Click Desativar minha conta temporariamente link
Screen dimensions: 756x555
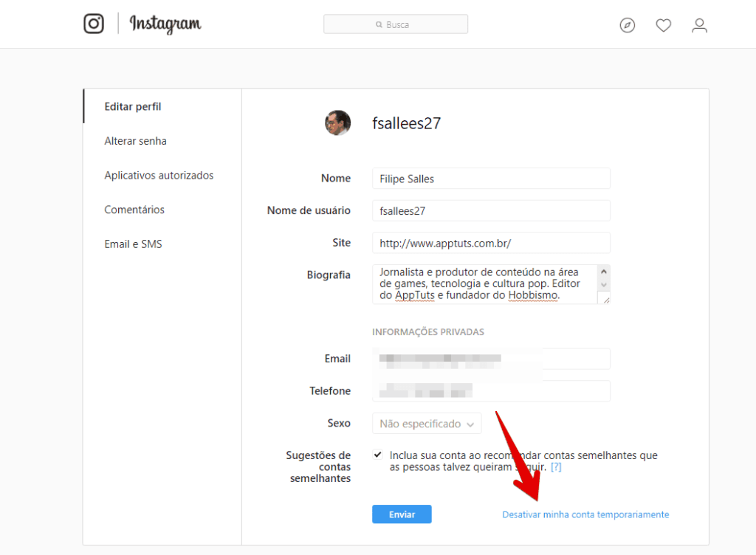point(585,514)
